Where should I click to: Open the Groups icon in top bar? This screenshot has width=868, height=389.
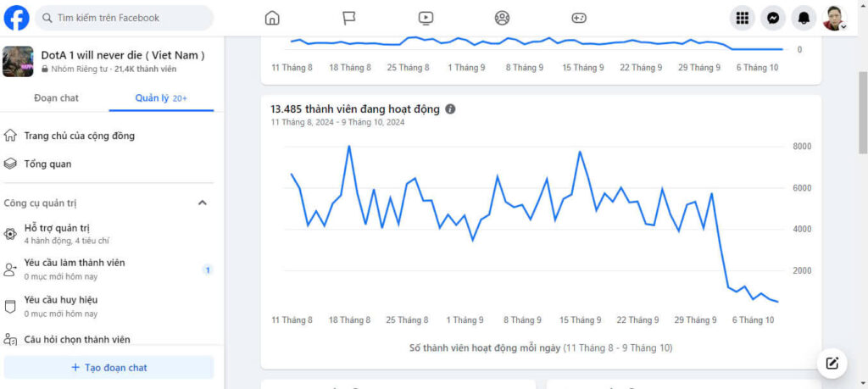click(502, 18)
